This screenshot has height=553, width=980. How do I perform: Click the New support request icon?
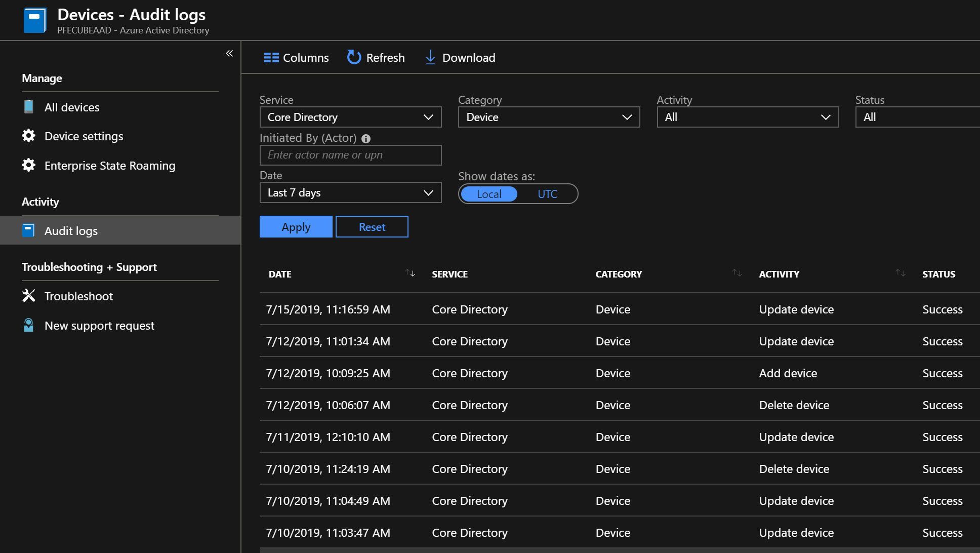pos(29,325)
